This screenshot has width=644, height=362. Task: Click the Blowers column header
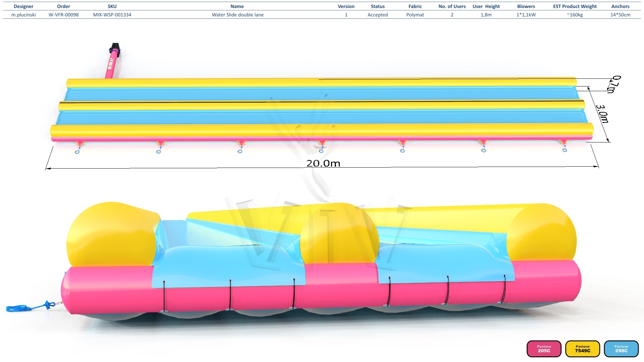click(x=526, y=6)
